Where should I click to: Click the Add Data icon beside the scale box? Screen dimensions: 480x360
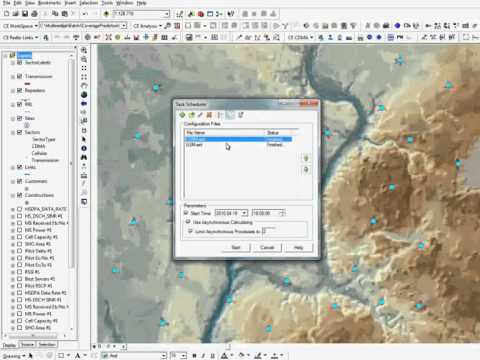pos(106,14)
